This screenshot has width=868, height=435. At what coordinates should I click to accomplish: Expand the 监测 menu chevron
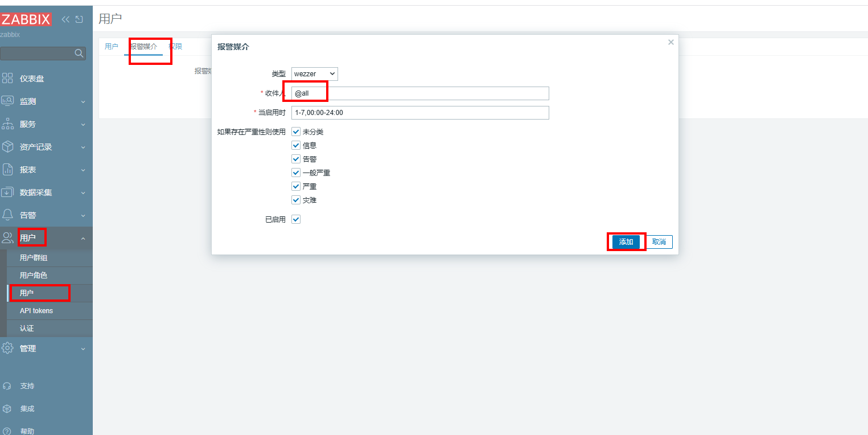pyautogui.click(x=83, y=102)
